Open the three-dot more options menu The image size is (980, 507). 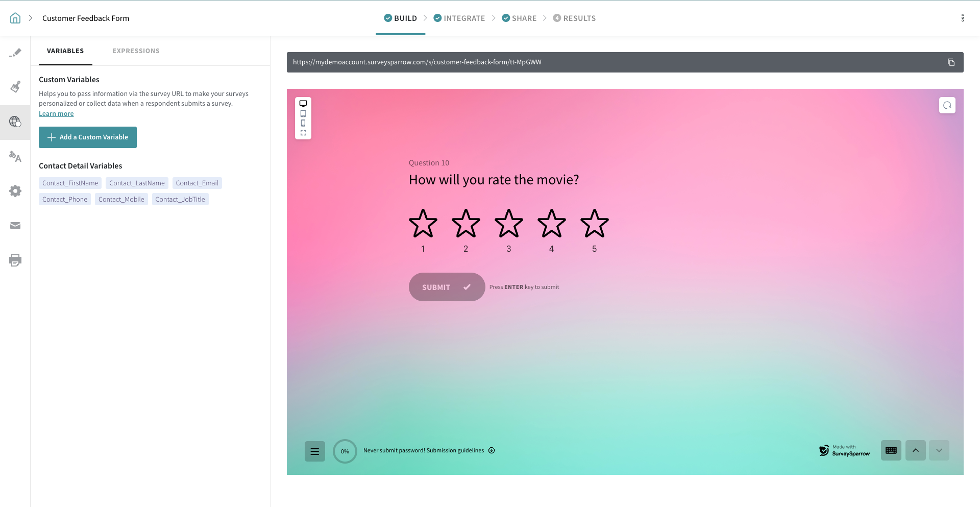(x=962, y=18)
